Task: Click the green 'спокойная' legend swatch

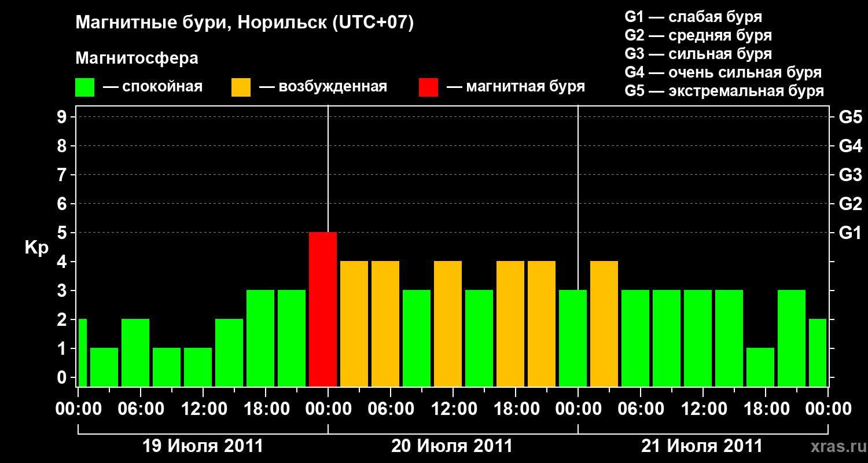Action: pos(85,87)
